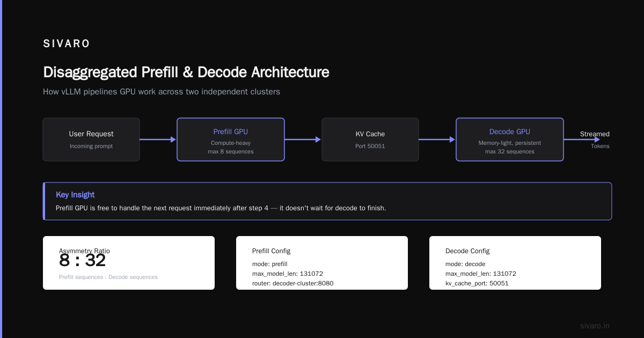Click the Disaggregated Prefill & Decode Architecture title
644x338 pixels.
[186, 72]
